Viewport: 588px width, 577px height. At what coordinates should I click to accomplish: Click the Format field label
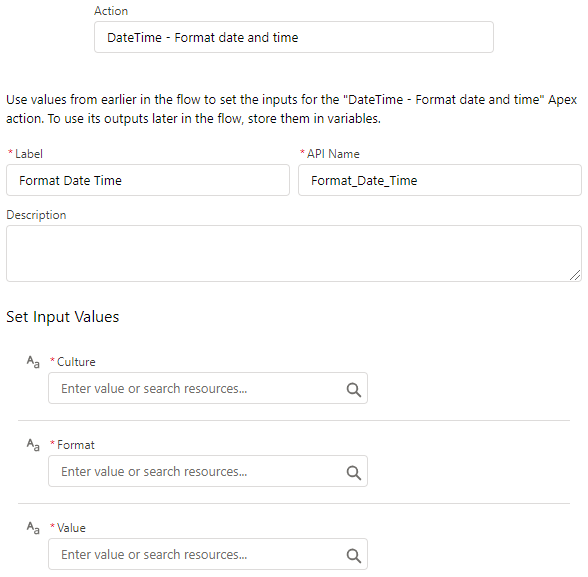tap(76, 445)
